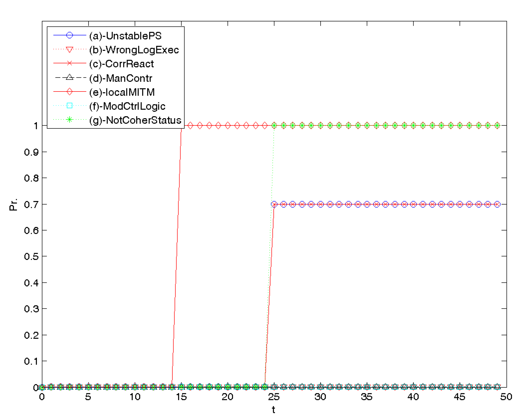Image resolution: width=521 pixels, height=420 pixels.
Task: Click the (f)-ModCtrlLogic legend label
Action: click(x=127, y=106)
